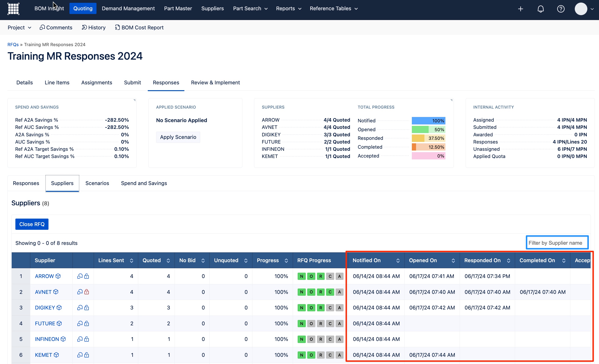599x364 pixels.
Task: Click the plus add icon in header
Action: pyautogui.click(x=520, y=9)
